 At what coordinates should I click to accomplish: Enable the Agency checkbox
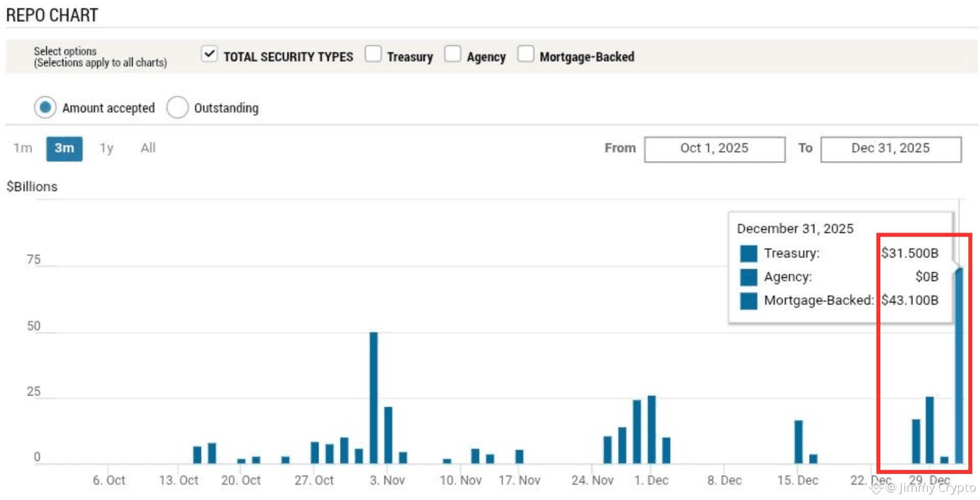click(x=453, y=54)
